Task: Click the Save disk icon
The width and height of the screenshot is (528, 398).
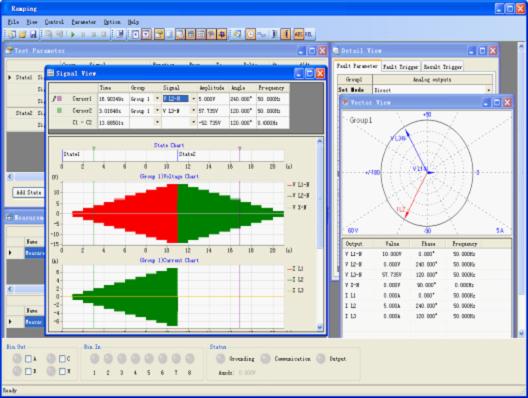Action: click(x=33, y=34)
